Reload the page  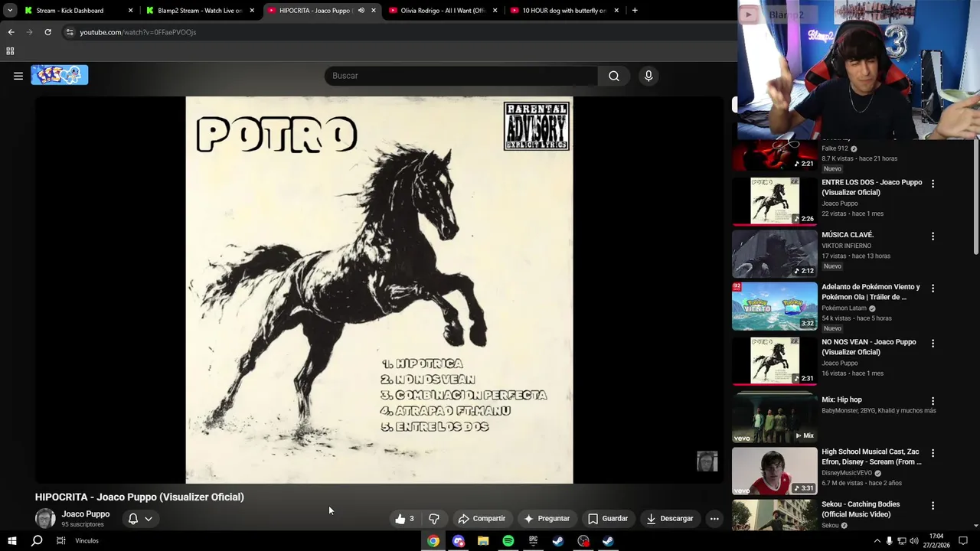(x=47, y=32)
